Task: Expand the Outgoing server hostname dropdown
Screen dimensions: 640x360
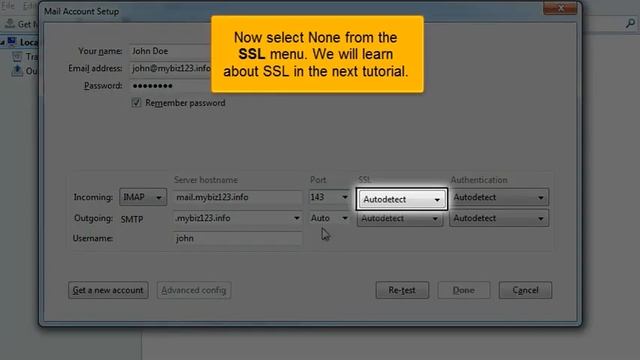Action: 296,218
